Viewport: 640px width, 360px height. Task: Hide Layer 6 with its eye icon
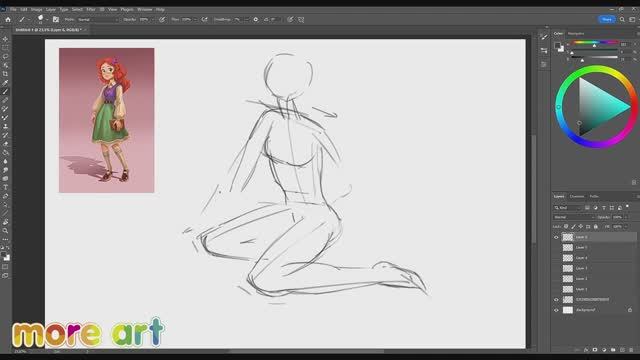pyautogui.click(x=556, y=237)
